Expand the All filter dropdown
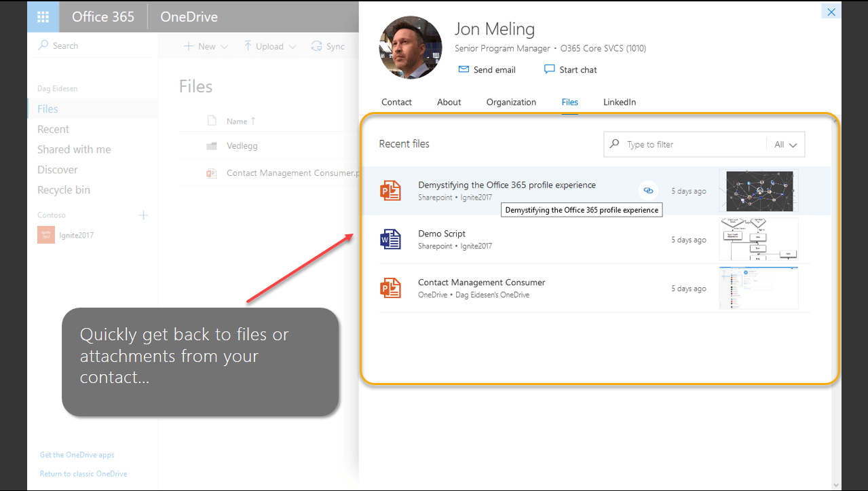This screenshot has height=491, width=868. pos(785,145)
